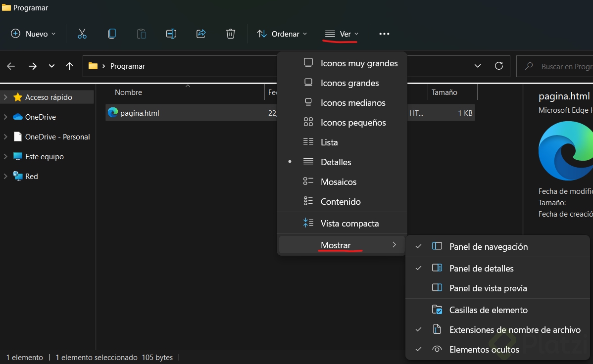The image size is (593, 364).
Task: Open the Mostrar submenu
Action: (x=336, y=245)
